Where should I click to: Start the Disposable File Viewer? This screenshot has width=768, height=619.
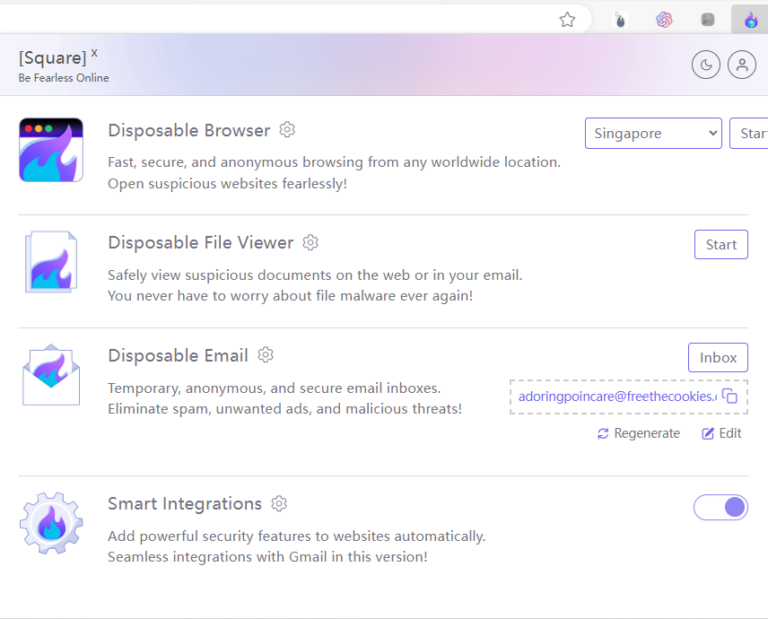pos(720,244)
